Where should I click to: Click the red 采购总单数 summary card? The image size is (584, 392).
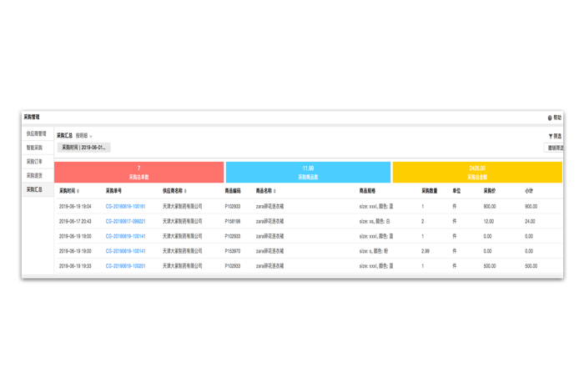point(139,173)
